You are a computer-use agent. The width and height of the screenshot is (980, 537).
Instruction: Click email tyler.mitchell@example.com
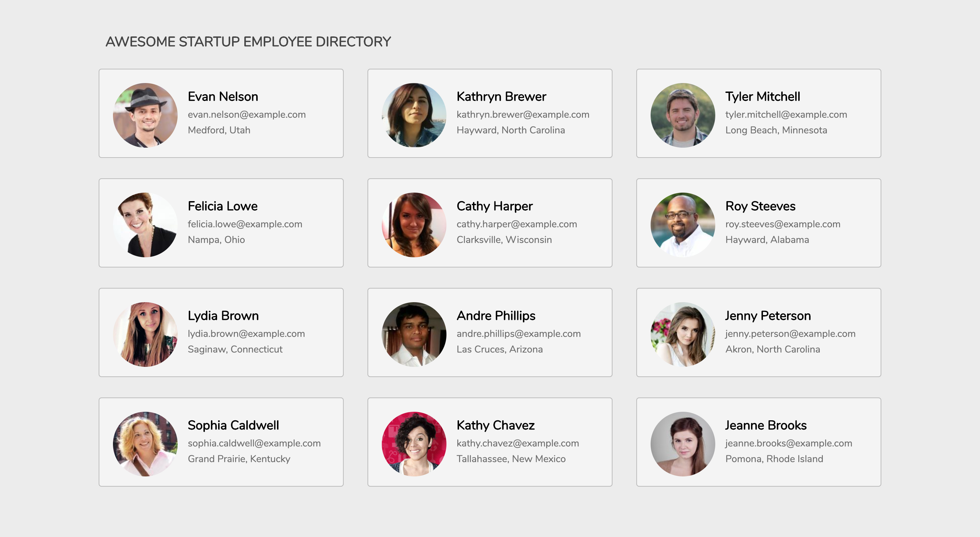point(786,115)
